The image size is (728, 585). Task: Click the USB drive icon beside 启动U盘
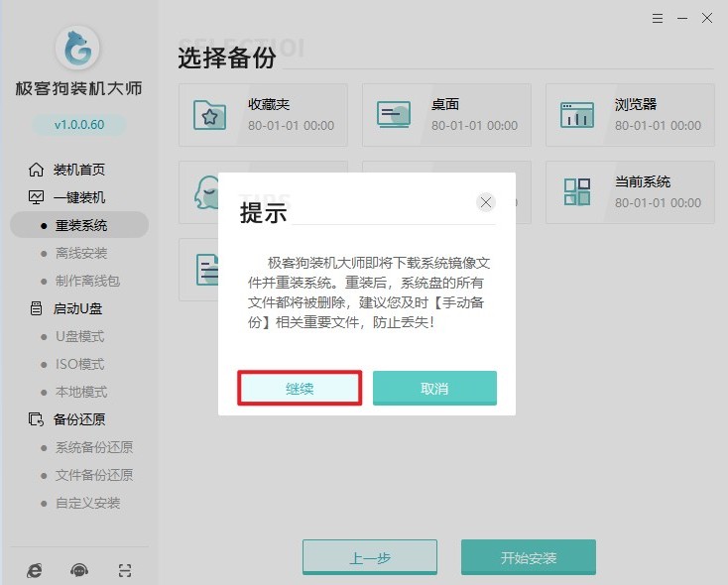[36, 308]
